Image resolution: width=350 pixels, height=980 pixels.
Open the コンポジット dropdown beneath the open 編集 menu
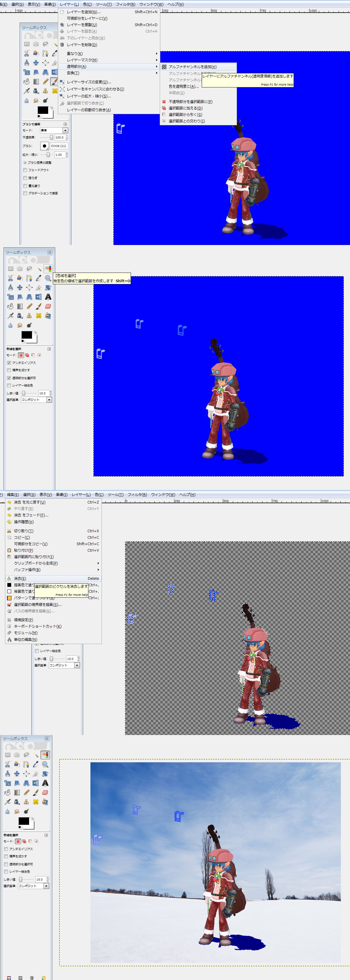click(x=64, y=665)
